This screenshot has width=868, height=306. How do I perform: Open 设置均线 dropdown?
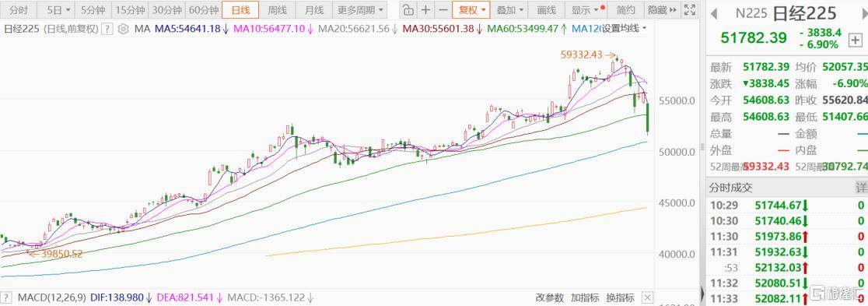[625, 28]
